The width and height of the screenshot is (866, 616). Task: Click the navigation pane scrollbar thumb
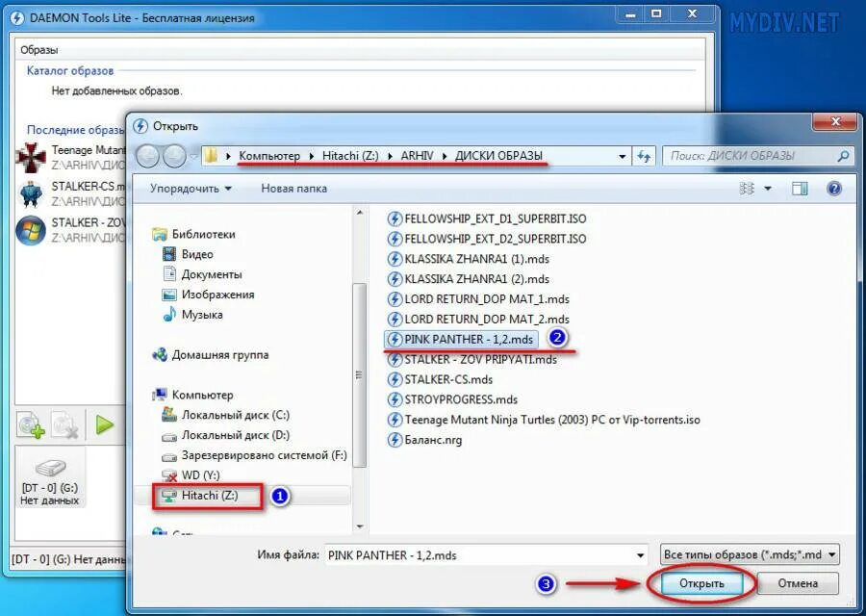pyautogui.click(x=360, y=375)
